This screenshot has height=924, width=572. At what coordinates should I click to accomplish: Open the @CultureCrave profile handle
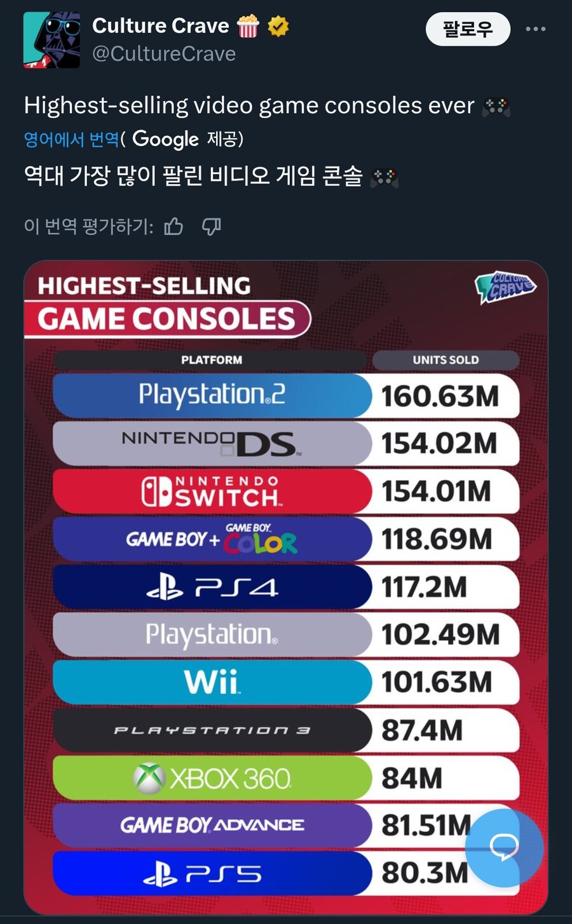(164, 54)
